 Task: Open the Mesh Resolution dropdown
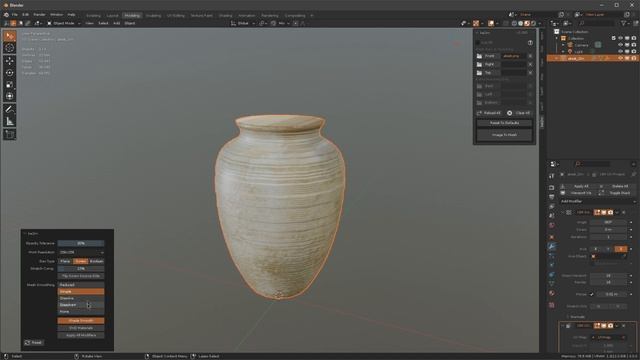coord(81,252)
